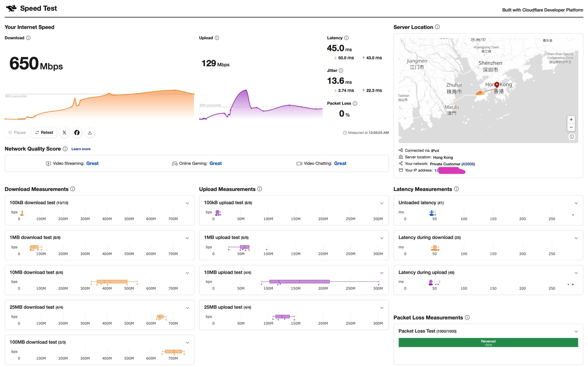
Task: Zoom out on the server map
Action: click(571, 127)
